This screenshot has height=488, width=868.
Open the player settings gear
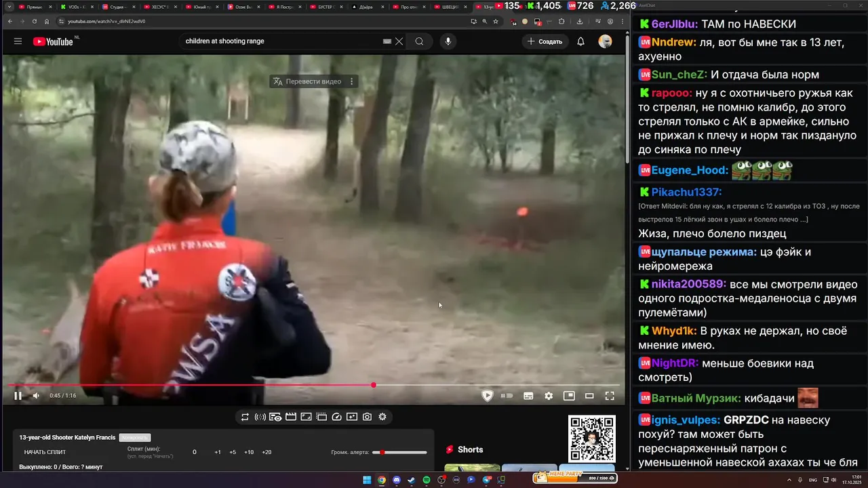pyautogui.click(x=549, y=396)
